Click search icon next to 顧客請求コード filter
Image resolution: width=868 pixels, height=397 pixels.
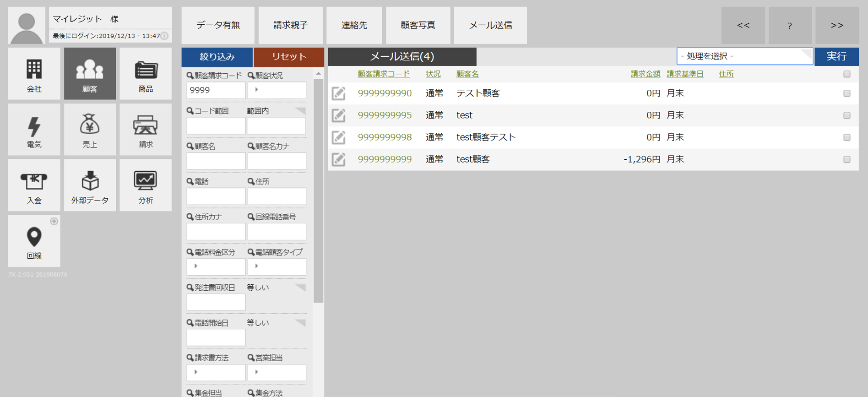tap(190, 76)
